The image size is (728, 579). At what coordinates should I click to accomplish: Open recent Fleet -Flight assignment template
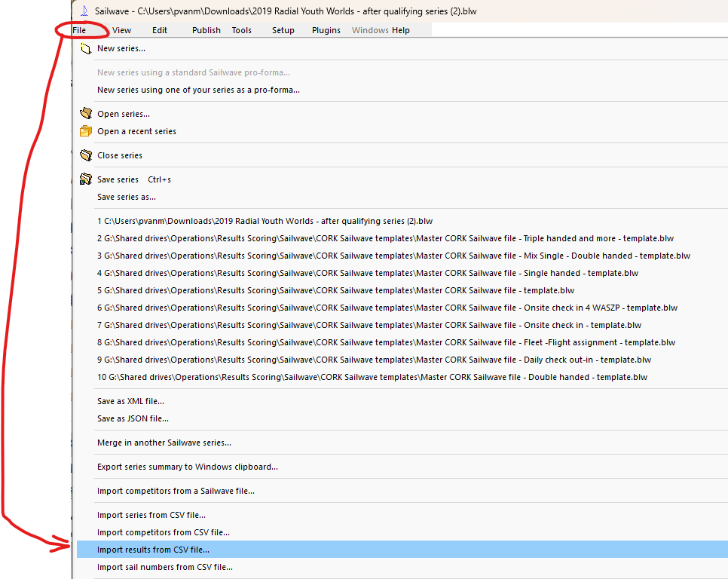click(387, 343)
